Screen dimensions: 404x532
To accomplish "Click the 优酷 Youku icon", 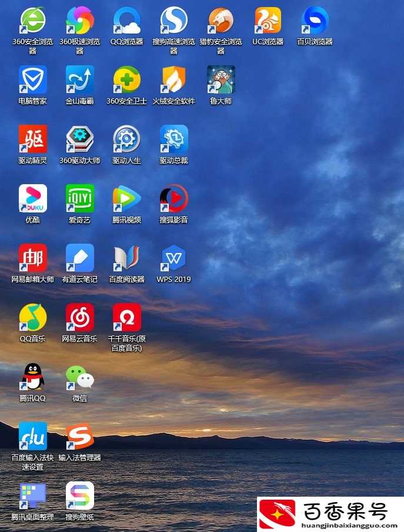I will tap(32, 198).
